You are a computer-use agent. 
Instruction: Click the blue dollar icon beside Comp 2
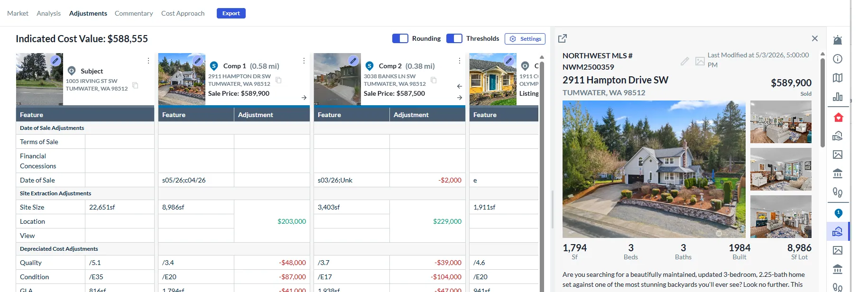point(369,66)
